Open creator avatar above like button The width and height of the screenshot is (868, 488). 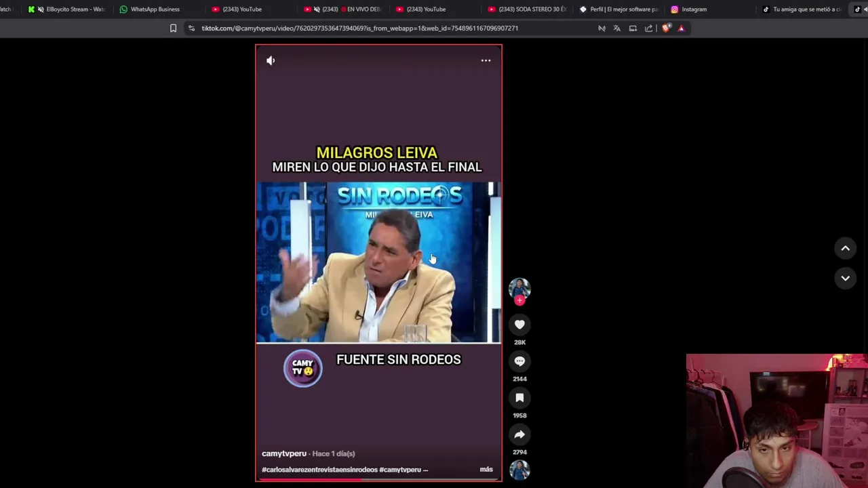pos(519,288)
